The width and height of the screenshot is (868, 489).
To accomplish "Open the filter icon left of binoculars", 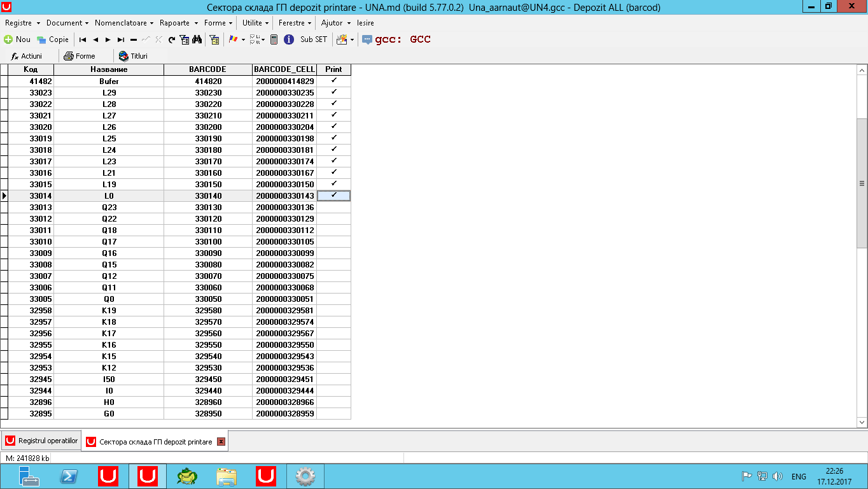I will pyautogui.click(x=185, y=39).
